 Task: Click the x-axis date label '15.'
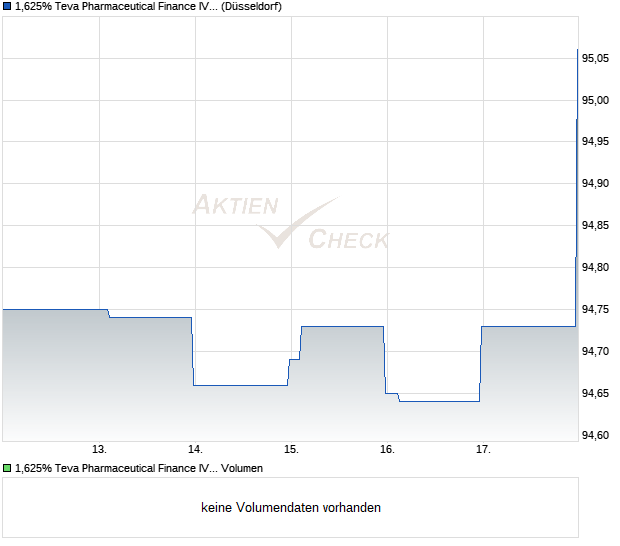pyautogui.click(x=291, y=450)
